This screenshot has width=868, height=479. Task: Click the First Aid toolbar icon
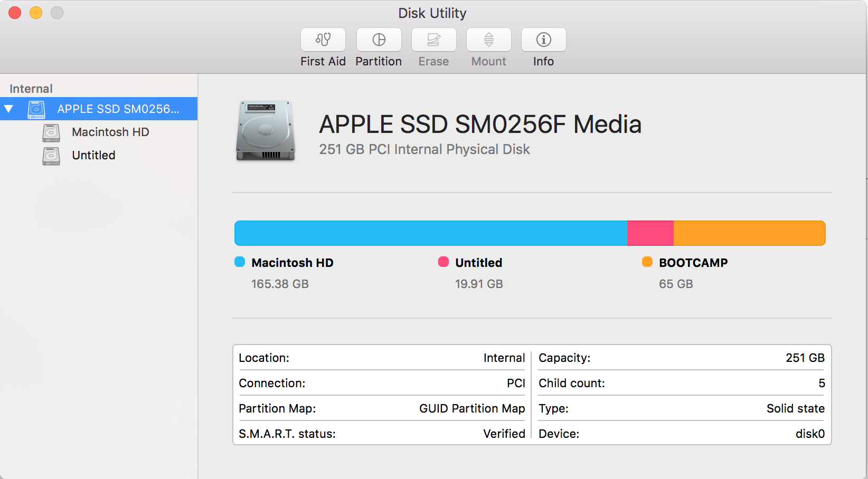coord(323,40)
